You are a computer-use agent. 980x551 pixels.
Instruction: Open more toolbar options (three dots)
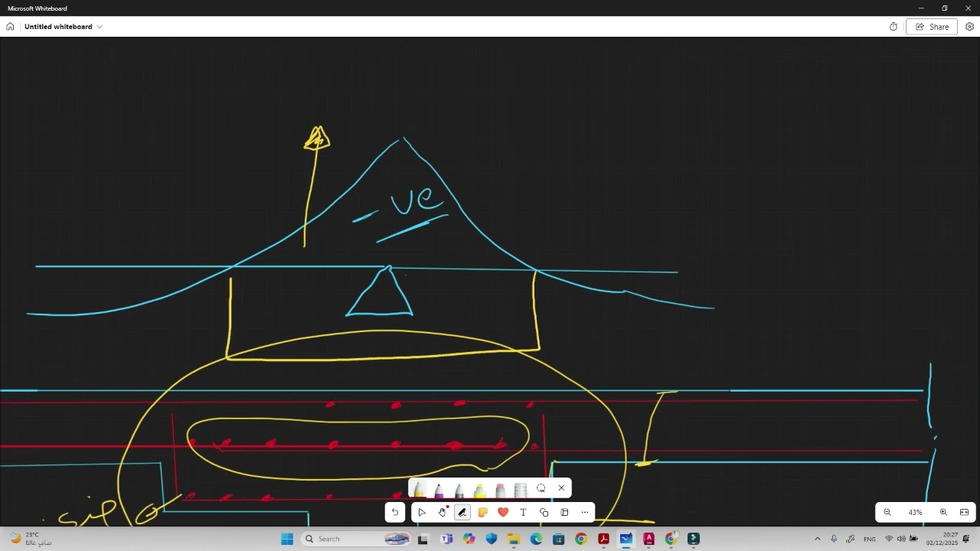point(585,513)
